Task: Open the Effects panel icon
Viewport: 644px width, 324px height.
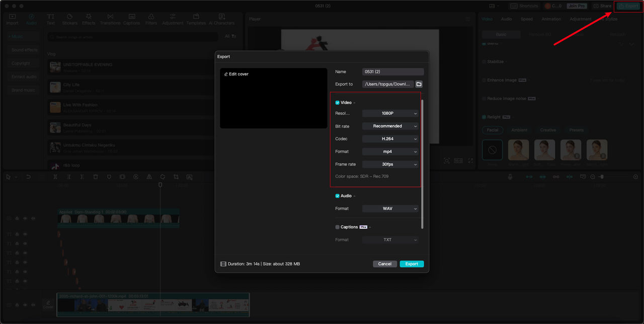Action: point(89,17)
